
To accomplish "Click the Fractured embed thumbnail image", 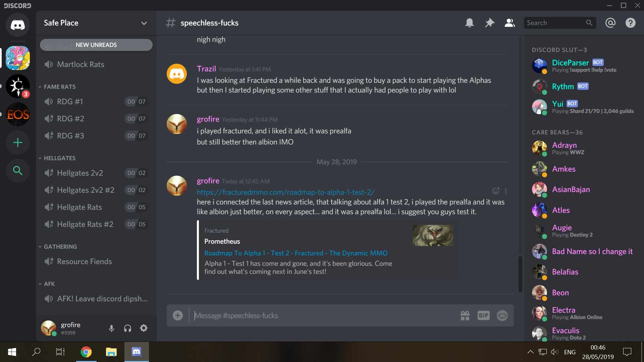I will point(433,236).
